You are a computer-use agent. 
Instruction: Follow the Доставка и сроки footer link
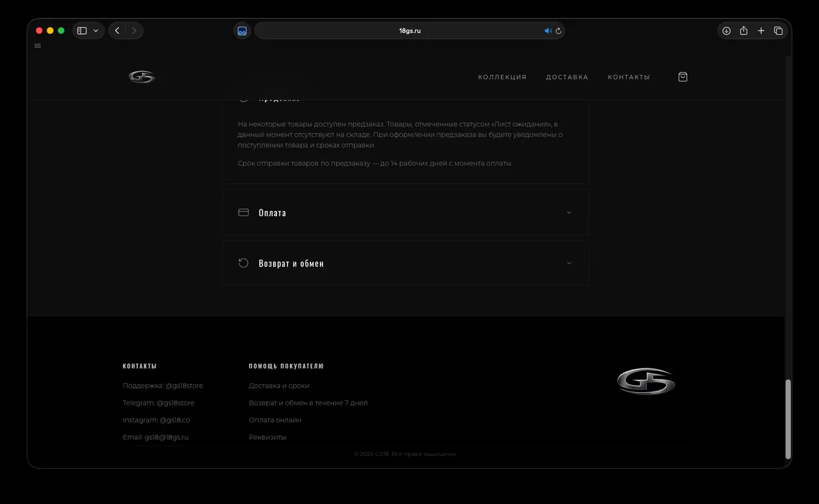(279, 386)
